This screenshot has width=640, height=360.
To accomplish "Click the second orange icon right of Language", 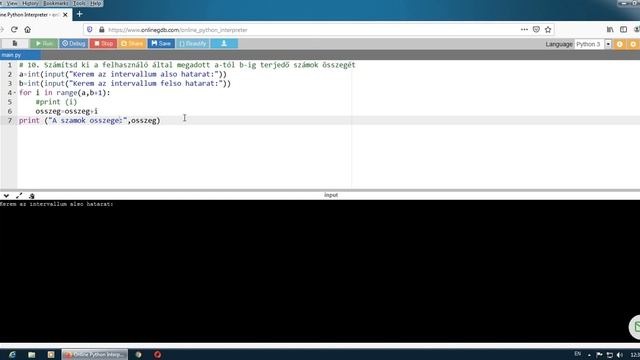I will tap(633, 44).
